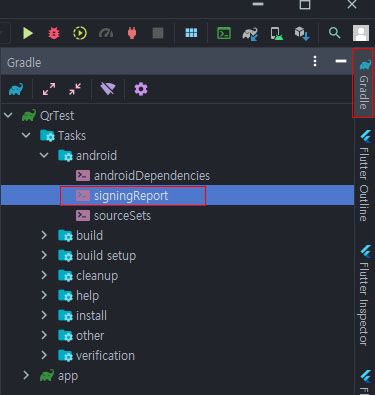Collapse the Tasks folder

[26, 136]
